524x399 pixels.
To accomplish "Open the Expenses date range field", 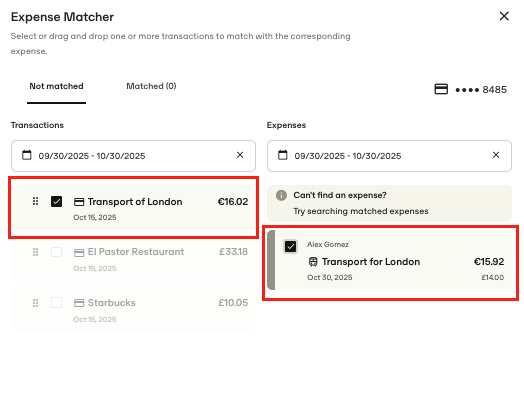I will [x=389, y=156].
